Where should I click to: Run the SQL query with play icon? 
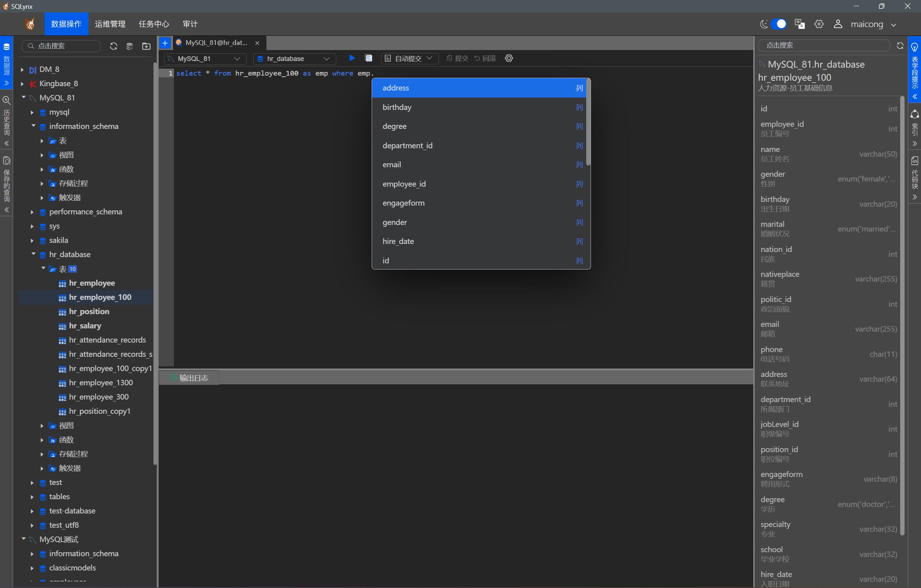click(x=352, y=58)
